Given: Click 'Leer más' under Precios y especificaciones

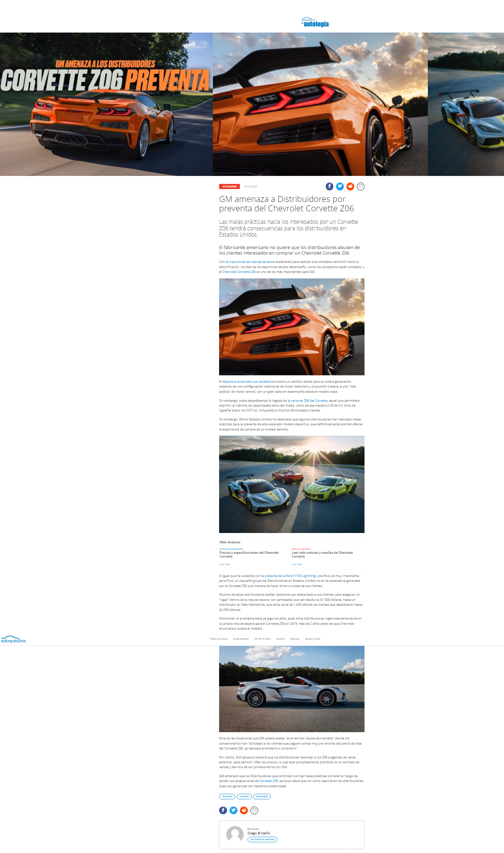Looking at the screenshot, I should pos(225,564).
